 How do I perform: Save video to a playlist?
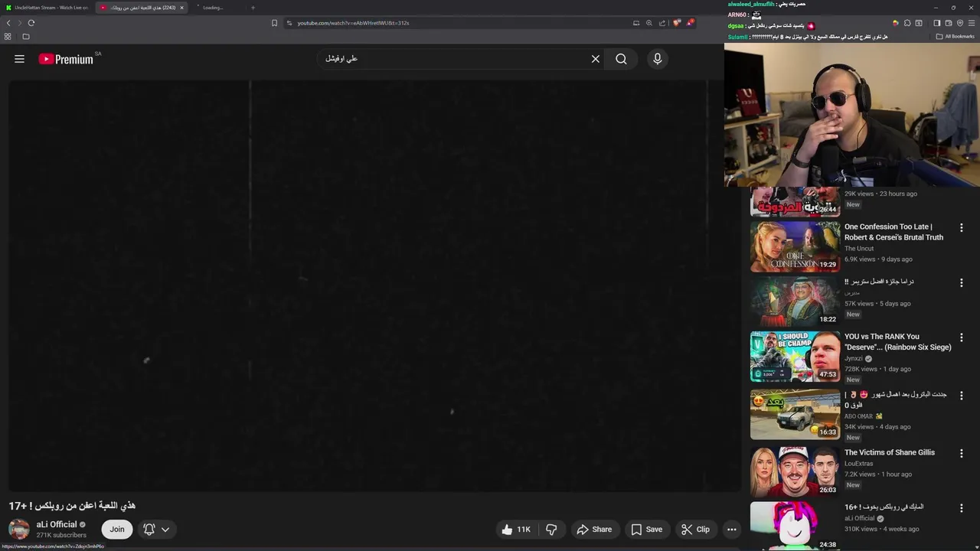click(647, 530)
